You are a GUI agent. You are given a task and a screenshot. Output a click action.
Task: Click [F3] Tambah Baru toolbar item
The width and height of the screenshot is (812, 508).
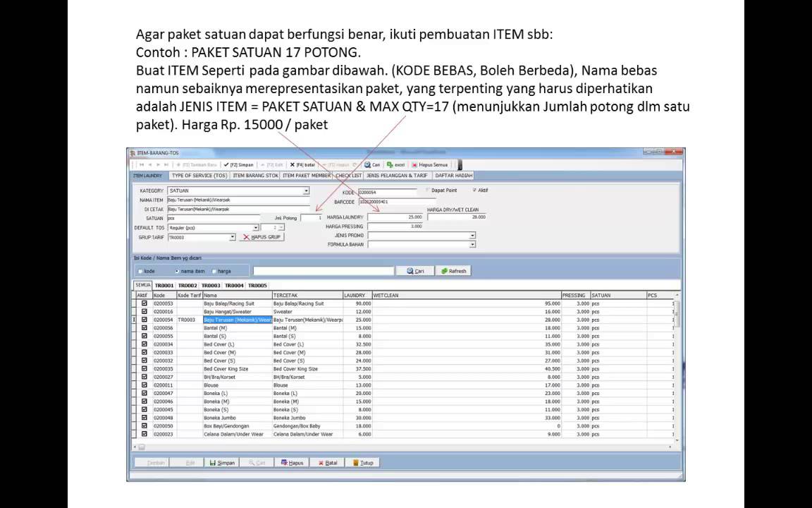pyautogui.click(x=196, y=165)
